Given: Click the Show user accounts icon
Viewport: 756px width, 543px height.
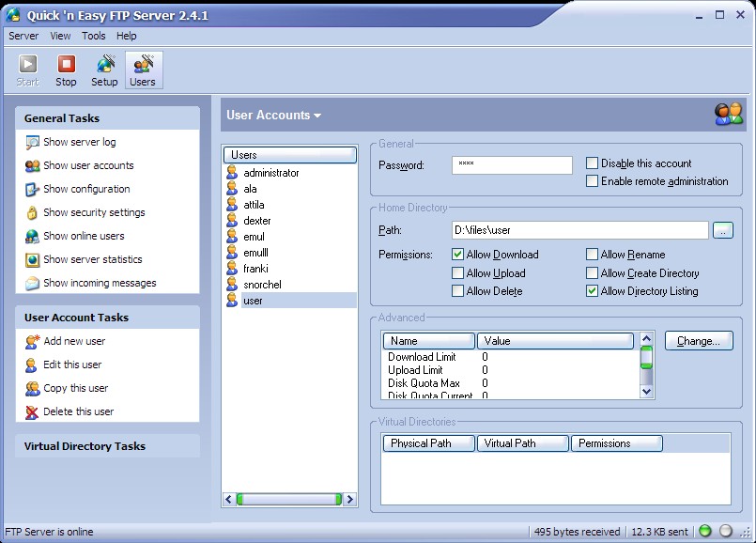Looking at the screenshot, I should [x=32, y=166].
